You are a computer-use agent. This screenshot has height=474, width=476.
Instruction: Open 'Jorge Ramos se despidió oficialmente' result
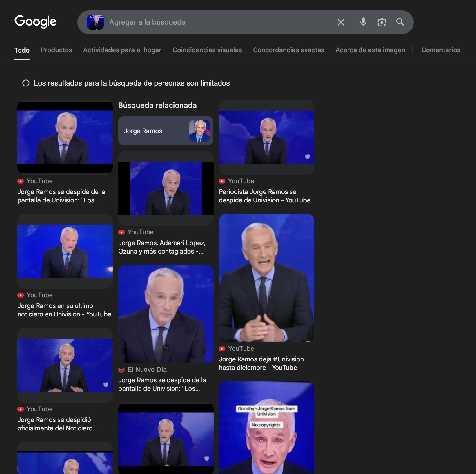[x=57, y=424]
